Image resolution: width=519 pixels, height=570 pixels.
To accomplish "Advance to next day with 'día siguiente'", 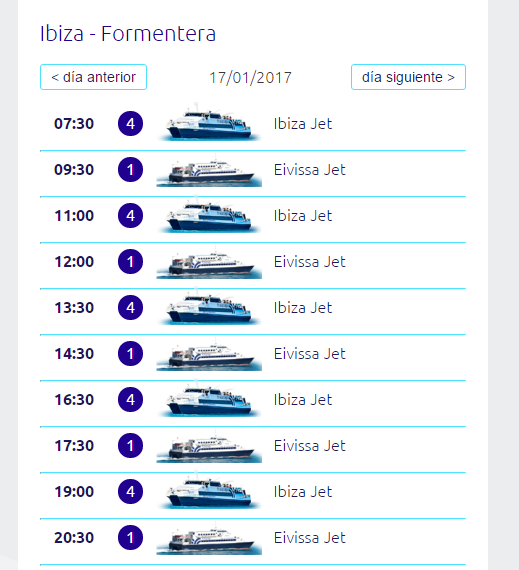I will 408,77.
